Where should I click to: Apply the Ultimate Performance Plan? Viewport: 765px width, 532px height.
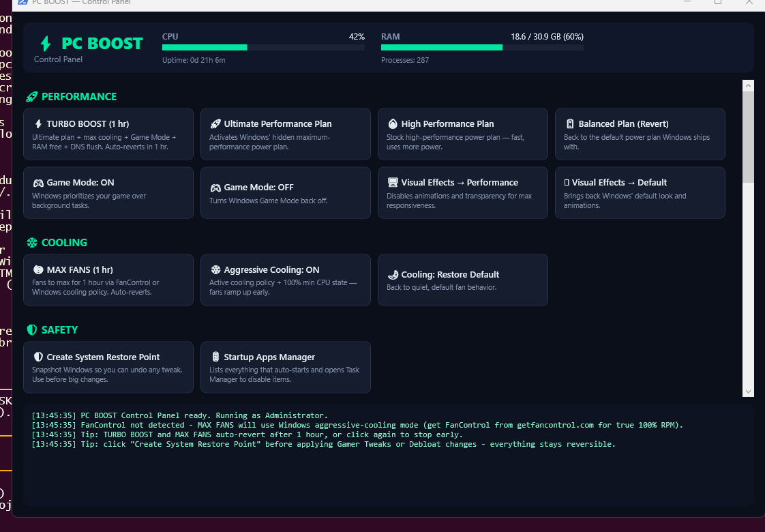click(286, 134)
